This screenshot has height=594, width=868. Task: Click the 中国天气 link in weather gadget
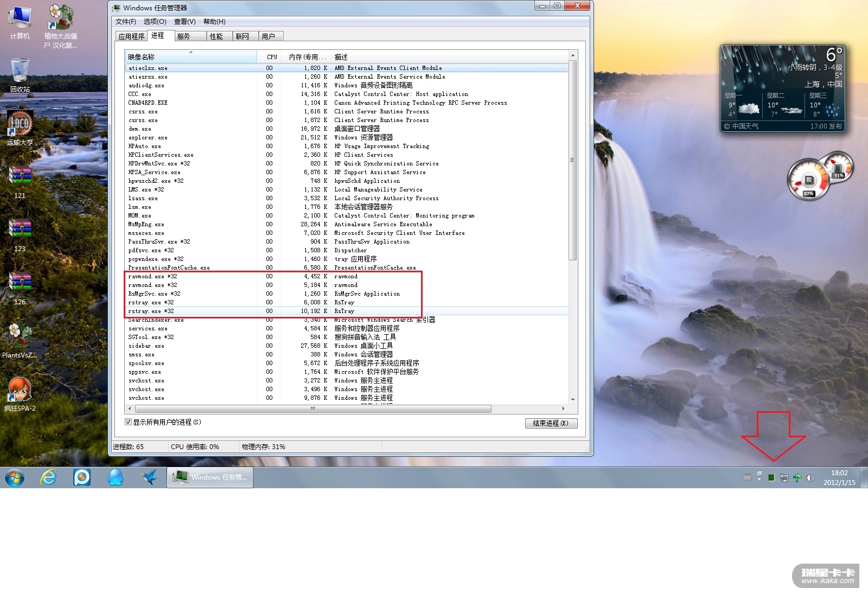click(742, 126)
